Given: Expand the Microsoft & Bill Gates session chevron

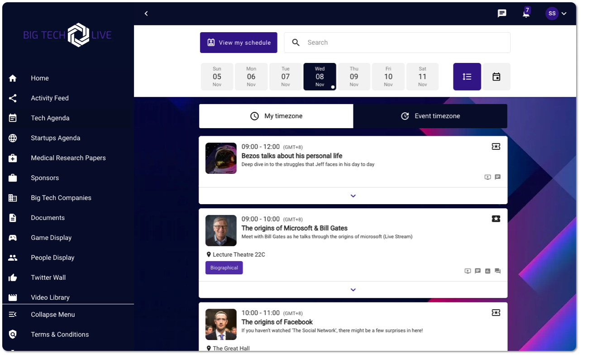Looking at the screenshot, I should coord(353,290).
